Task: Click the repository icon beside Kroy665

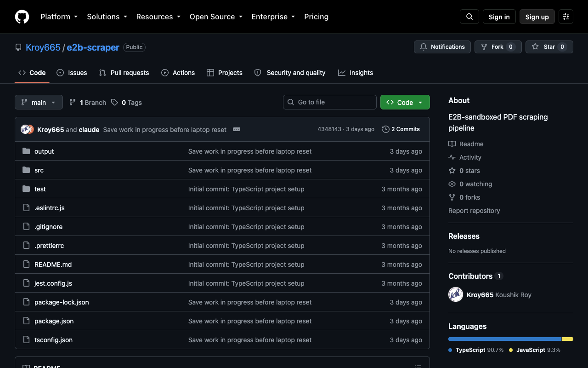Action: tap(18, 47)
